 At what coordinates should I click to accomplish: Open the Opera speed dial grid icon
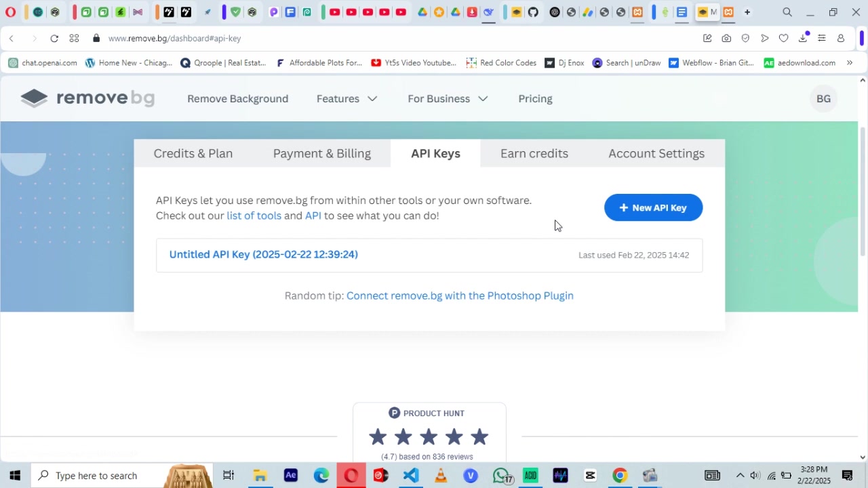[74, 39]
